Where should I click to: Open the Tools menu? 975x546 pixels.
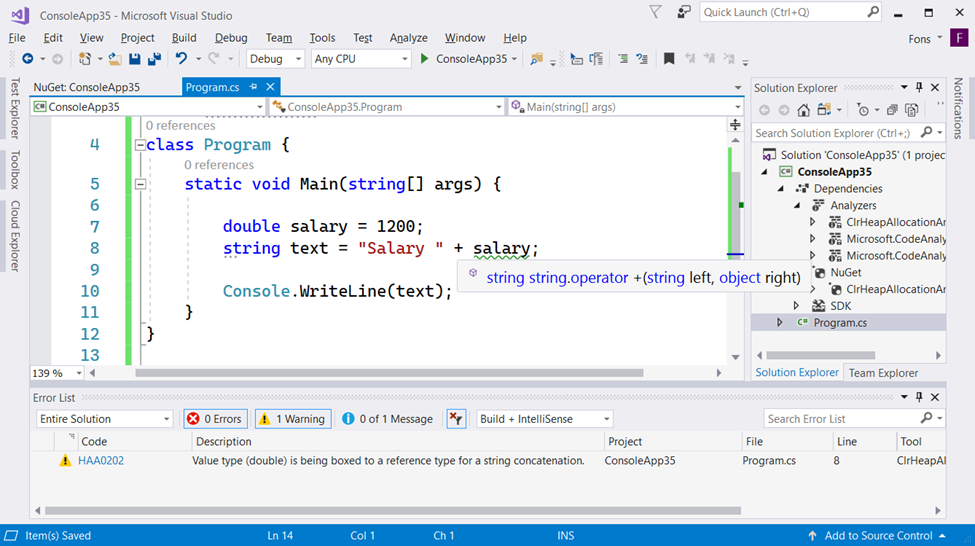click(x=322, y=38)
